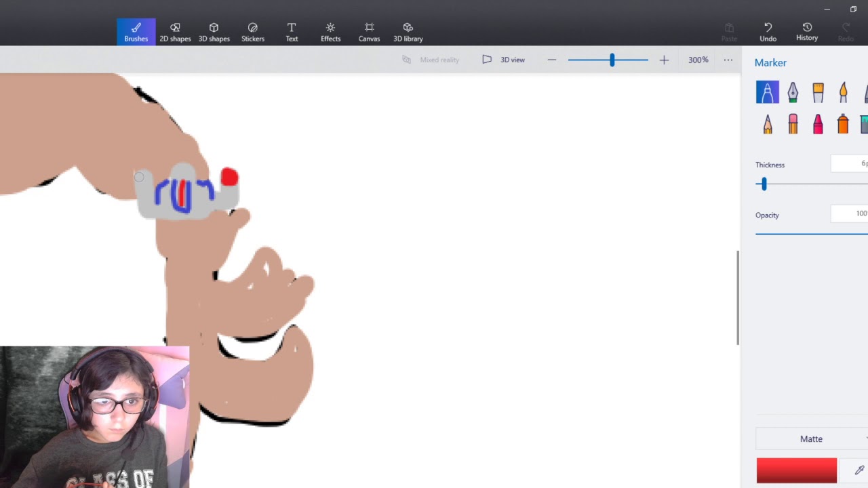Pick the Pencil tool
868x488 pixels.
[768, 124]
